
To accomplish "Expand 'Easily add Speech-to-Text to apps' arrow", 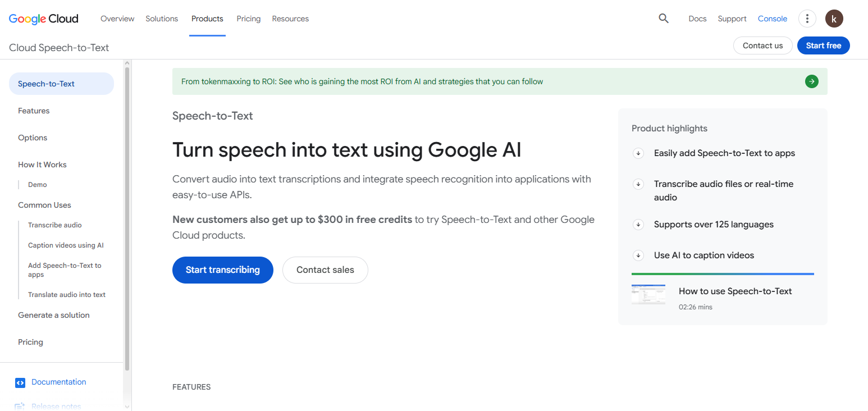I will point(638,153).
